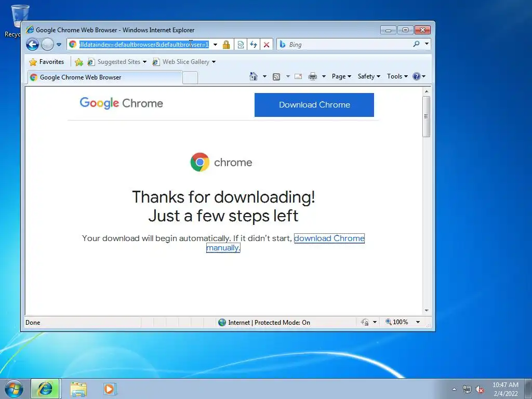Click the scrollbar down arrow

[427, 311]
